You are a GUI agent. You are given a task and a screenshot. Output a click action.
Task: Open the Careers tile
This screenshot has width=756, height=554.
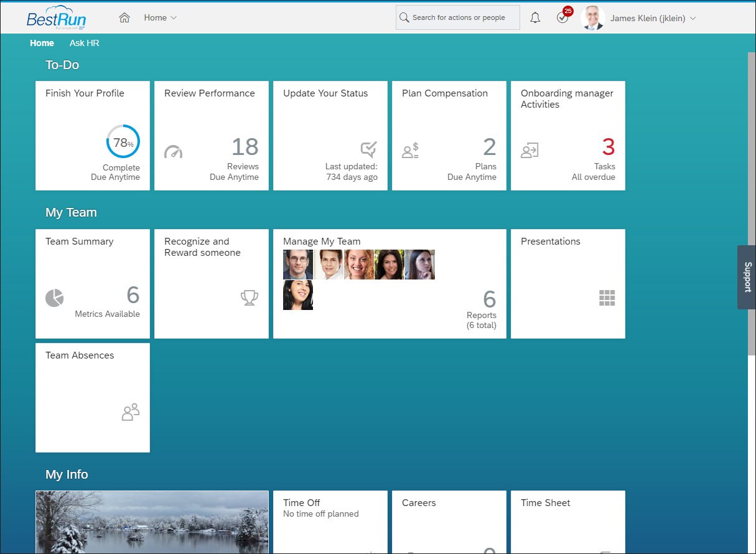pos(449,522)
